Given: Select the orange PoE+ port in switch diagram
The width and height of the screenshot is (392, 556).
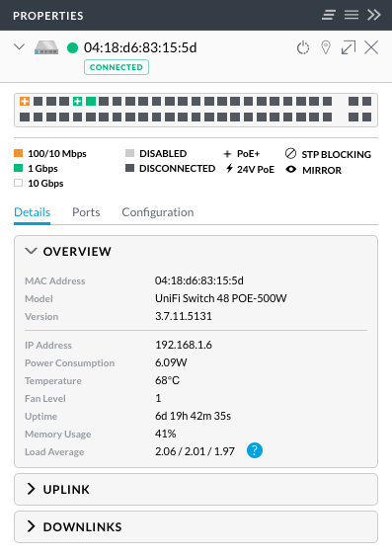Looking at the screenshot, I should 25,102.
